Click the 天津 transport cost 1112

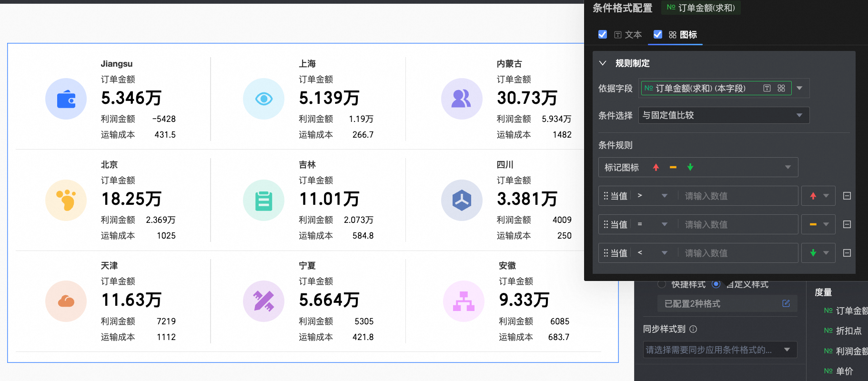pos(166,337)
